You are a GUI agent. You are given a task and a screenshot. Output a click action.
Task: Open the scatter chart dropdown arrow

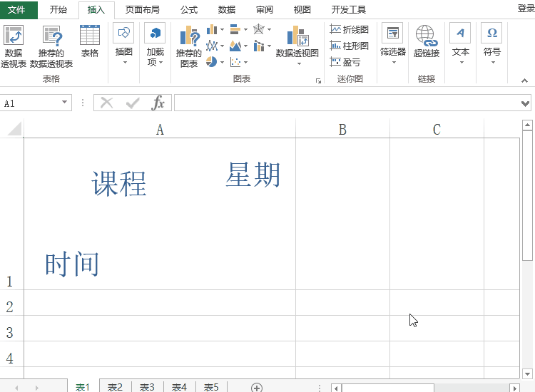[245, 63]
